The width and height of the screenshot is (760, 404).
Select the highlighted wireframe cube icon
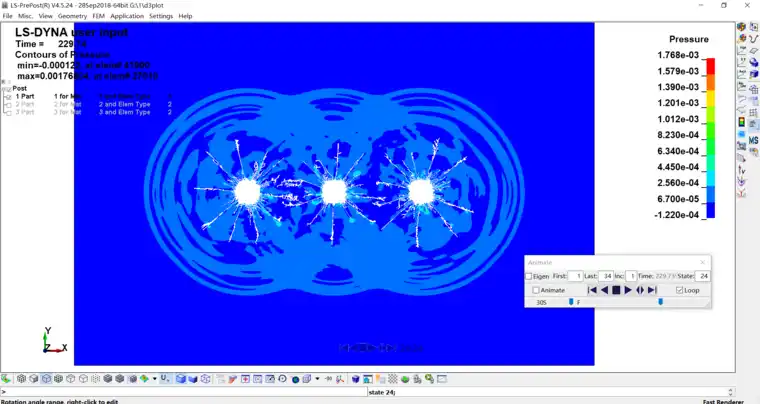coord(47,379)
